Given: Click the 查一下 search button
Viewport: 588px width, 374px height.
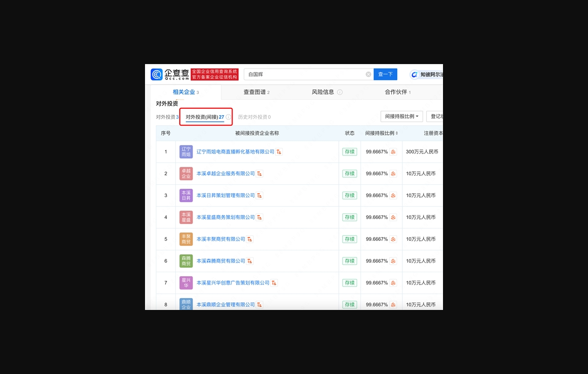Looking at the screenshot, I should pyautogui.click(x=385, y=74).
